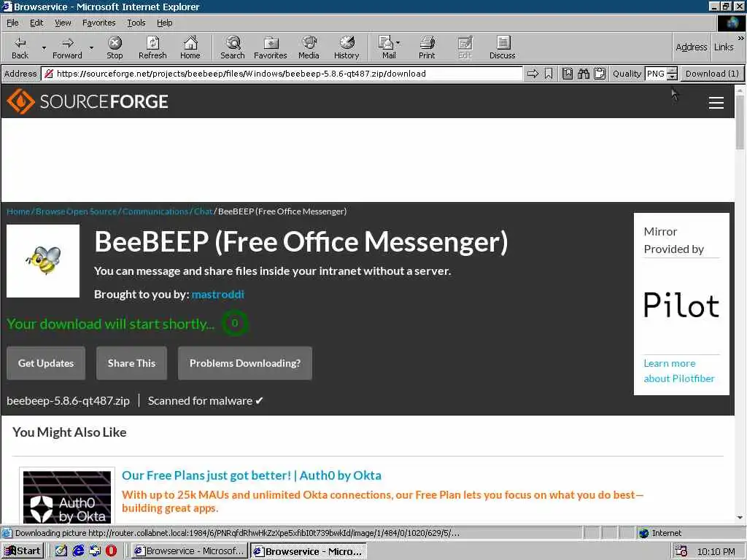Go to Home page icon
Screen dimensions: 747x560
[190, 47]
